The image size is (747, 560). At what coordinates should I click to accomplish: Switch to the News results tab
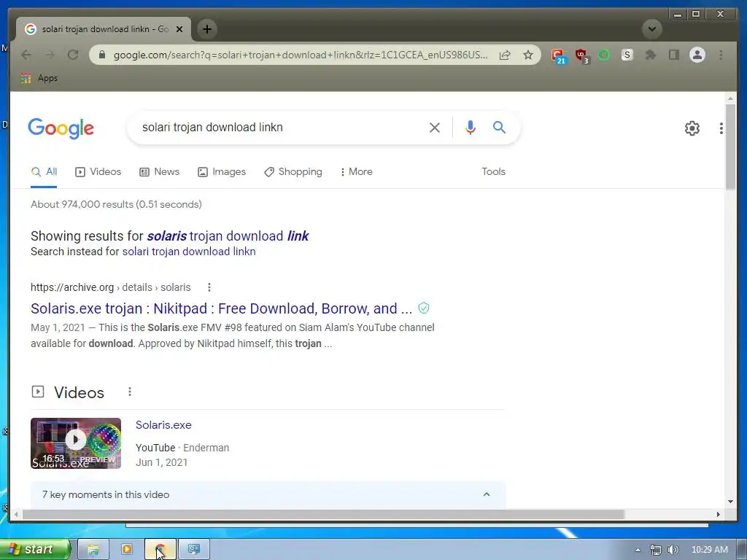(x=159, y=172)
